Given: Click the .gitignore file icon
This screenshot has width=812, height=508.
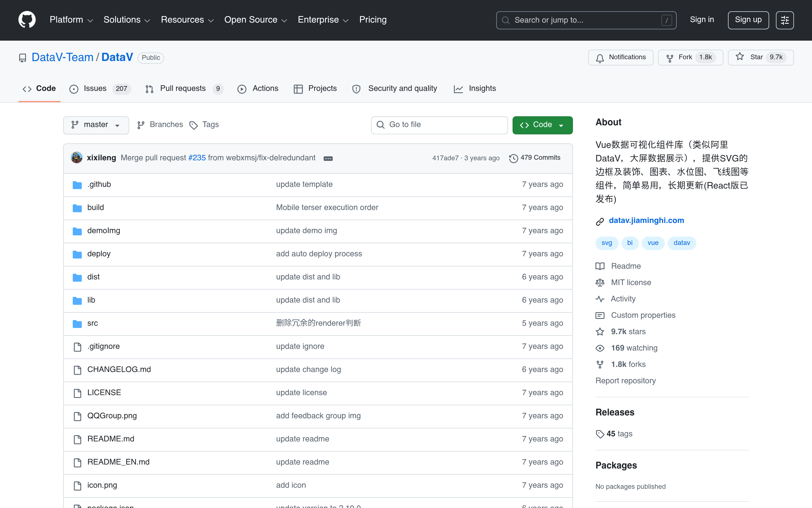Looking at the screenshot, I should pyautogui.click(x=77, y=347).
